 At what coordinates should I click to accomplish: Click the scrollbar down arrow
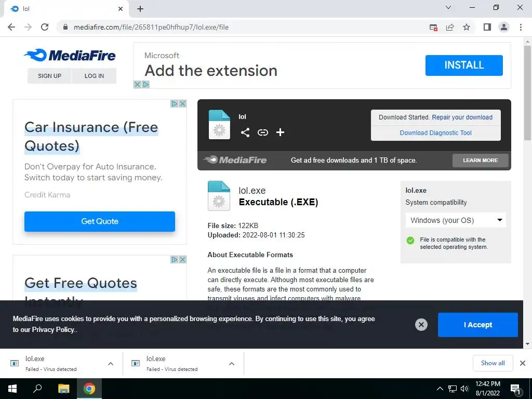527,344
